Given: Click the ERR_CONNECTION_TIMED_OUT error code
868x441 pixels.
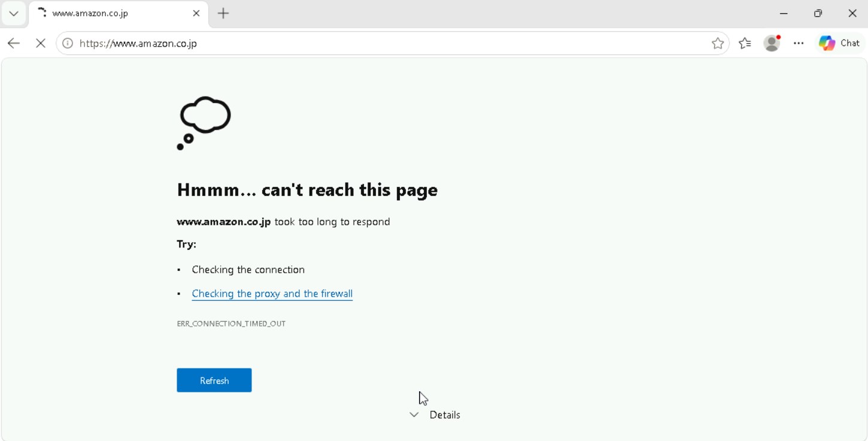Looking at the screenshot, I should tap(231, 324).
